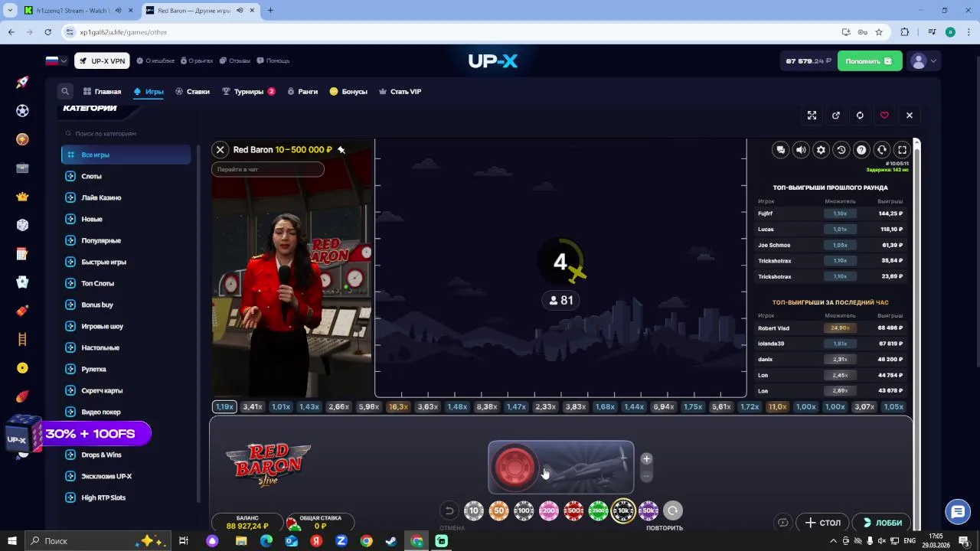
Task: Open the game history clock icon
Action: coord(841,150)
